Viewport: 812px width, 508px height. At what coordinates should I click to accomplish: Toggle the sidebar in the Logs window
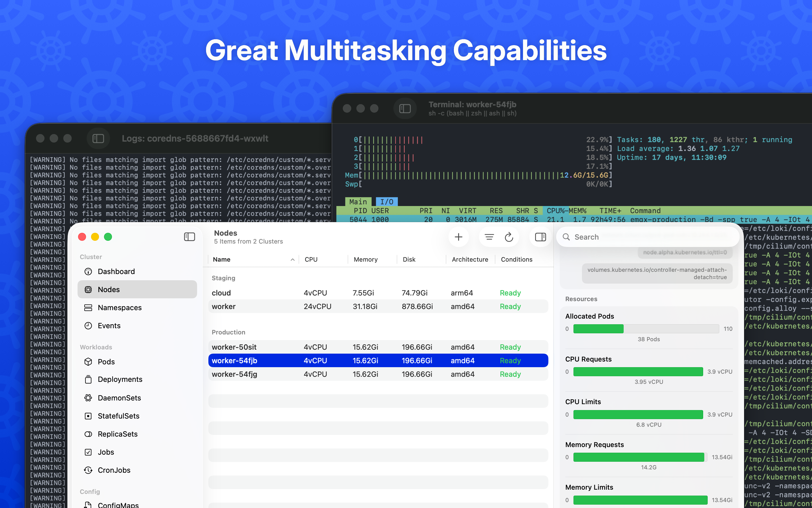tap(98, 138)
